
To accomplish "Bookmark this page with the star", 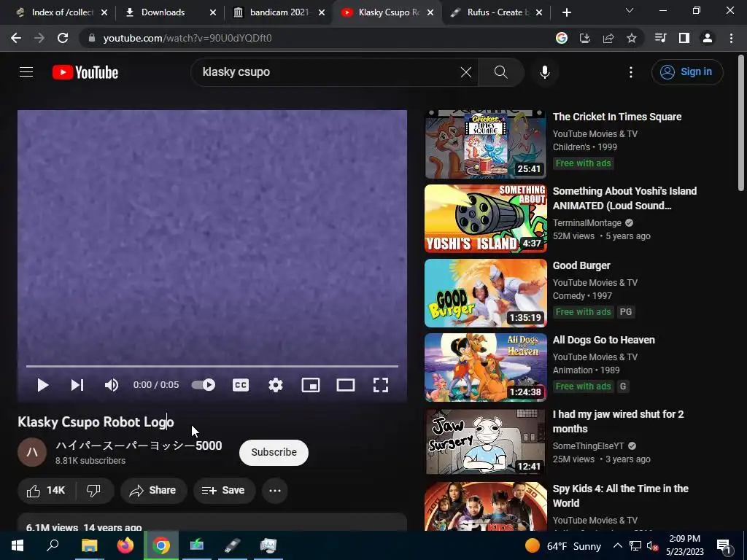I will 632,38.
